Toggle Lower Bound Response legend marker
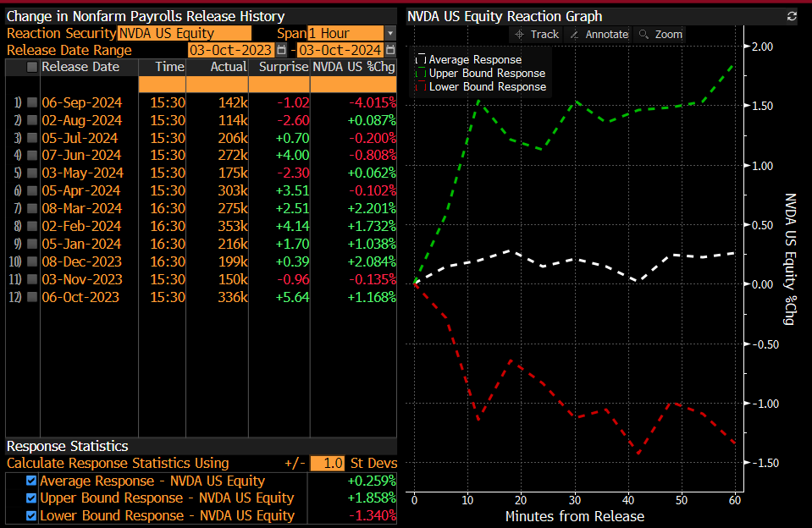This screenshot has width=812, height=528. click(x=421, y=86)
